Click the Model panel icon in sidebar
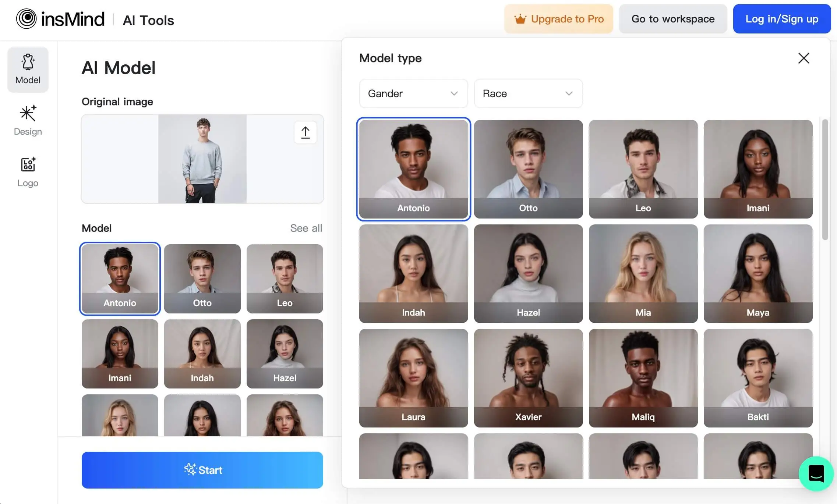This screenshot has height=504, width=837. coord(28,67)
